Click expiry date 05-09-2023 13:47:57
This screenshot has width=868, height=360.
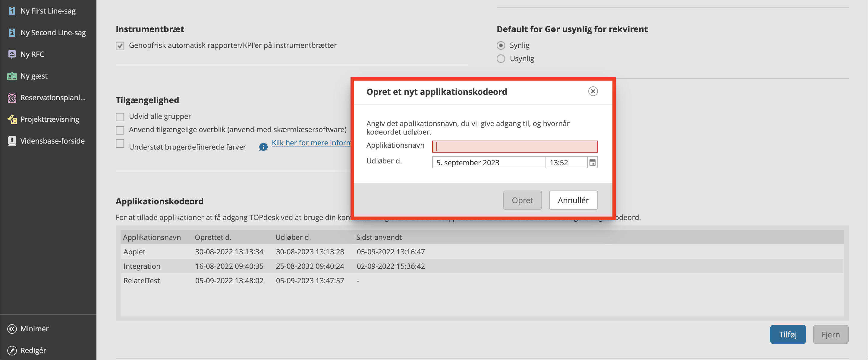point(310,281)
